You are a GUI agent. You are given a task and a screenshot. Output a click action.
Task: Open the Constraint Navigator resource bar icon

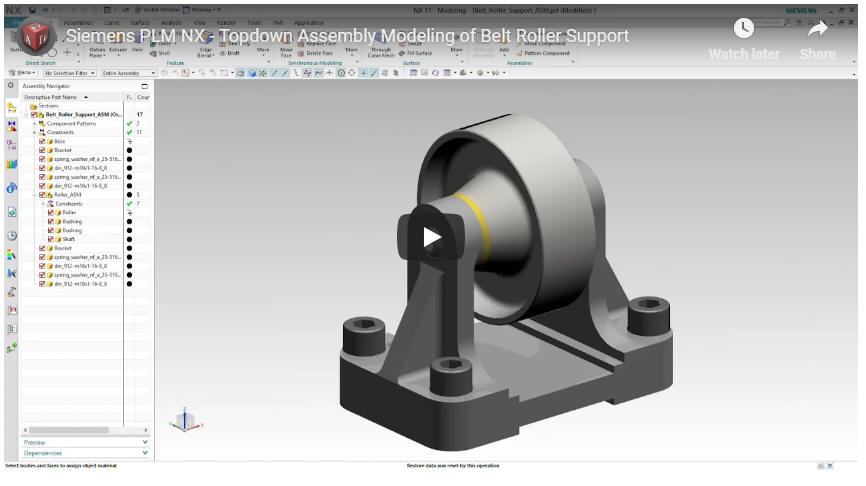12,126
